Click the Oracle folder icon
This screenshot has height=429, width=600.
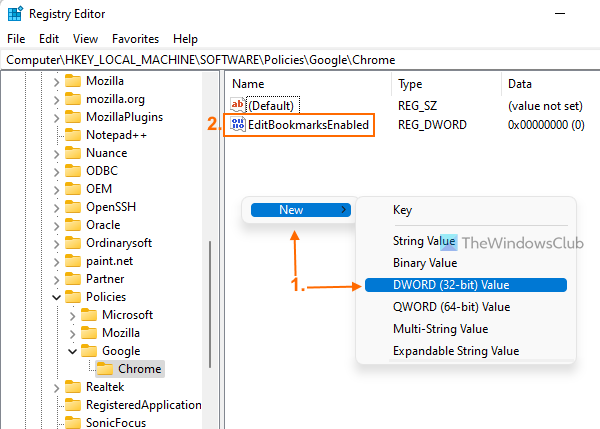[73, 225]
